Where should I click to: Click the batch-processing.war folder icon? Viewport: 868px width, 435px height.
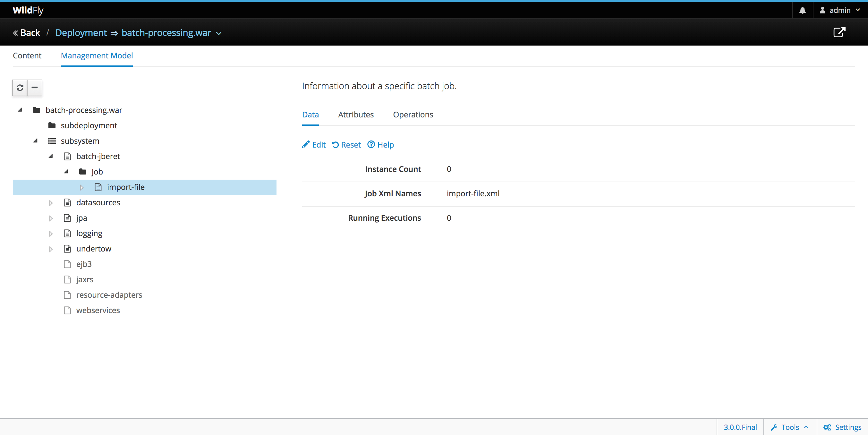36,110
